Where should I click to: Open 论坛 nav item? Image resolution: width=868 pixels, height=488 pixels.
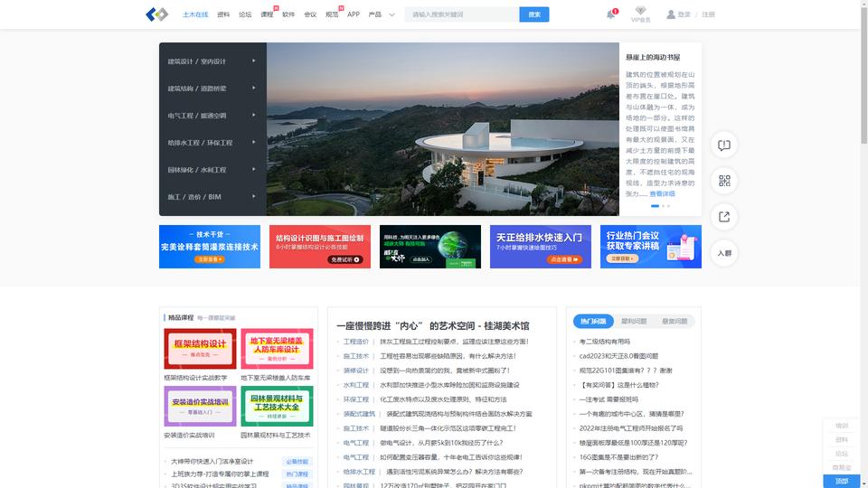point(245,14)
